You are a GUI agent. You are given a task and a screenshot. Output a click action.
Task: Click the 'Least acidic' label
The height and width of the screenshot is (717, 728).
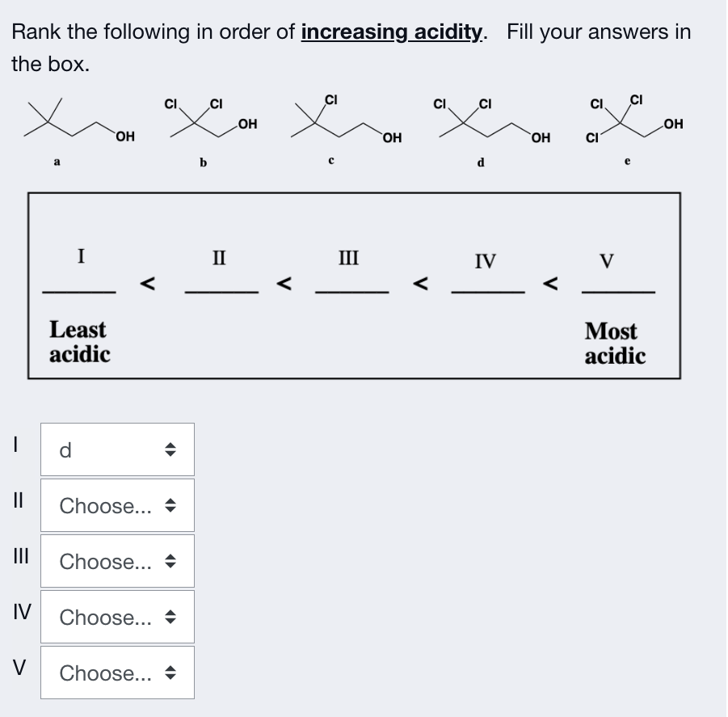point(78,340)
